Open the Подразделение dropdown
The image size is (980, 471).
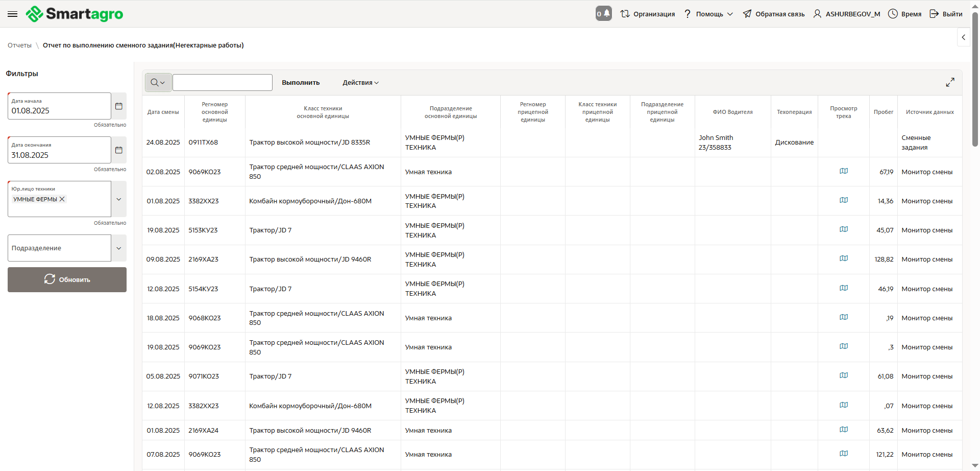(x=119, y=248)
